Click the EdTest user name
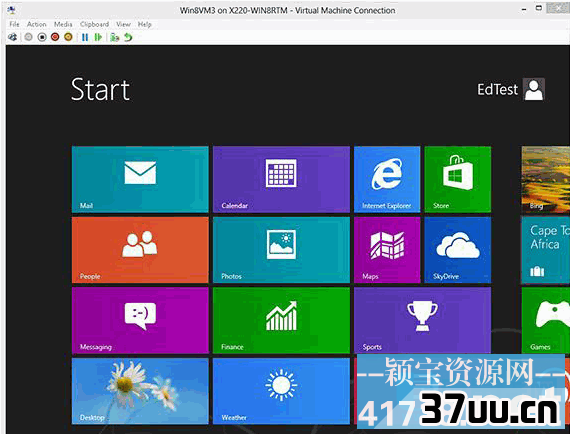The height and width of the screenshot is (434, 570). [497, 89]
